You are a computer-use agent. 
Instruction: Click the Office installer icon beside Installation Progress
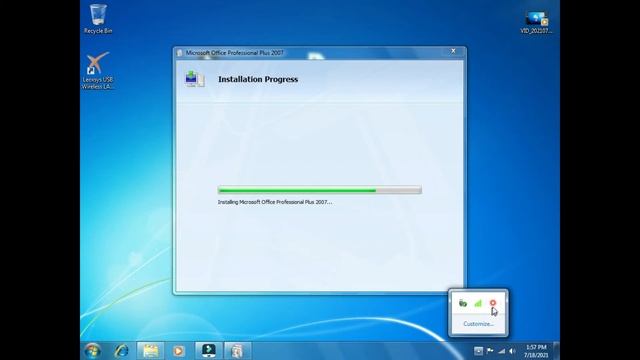[x=194, y=79]
